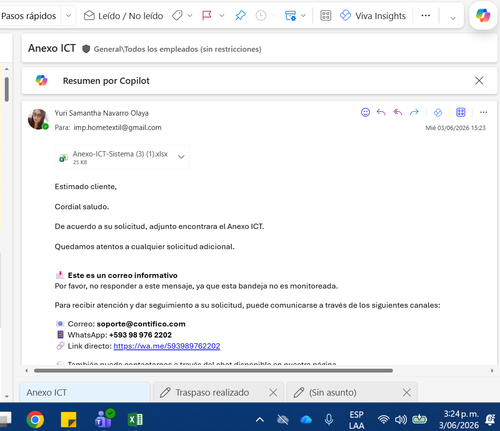Open Pasos rápidos quick steps
Screen dimensions: 500x431
[x=28, y=16]
